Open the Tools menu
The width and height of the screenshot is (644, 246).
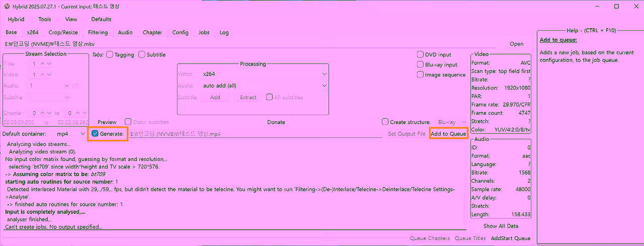point(45,19)
